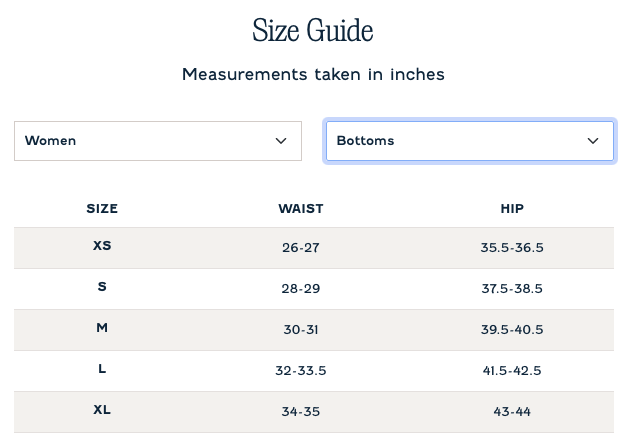
Task: Click the Measurements taken in inches text
Action: tap(313, 74)
